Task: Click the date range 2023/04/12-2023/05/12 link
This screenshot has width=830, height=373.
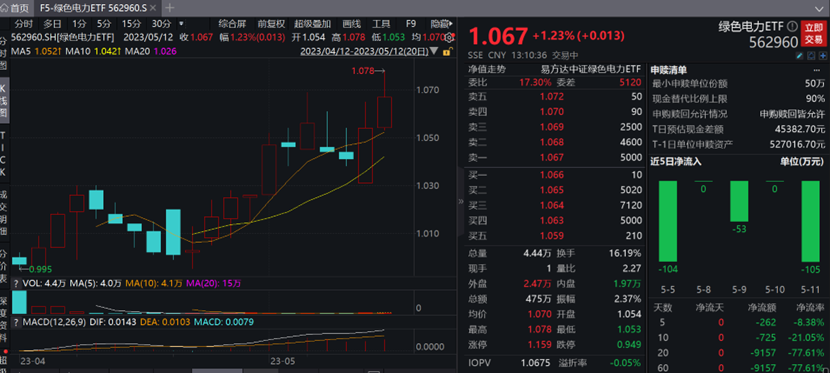Action: pos(364,51)
